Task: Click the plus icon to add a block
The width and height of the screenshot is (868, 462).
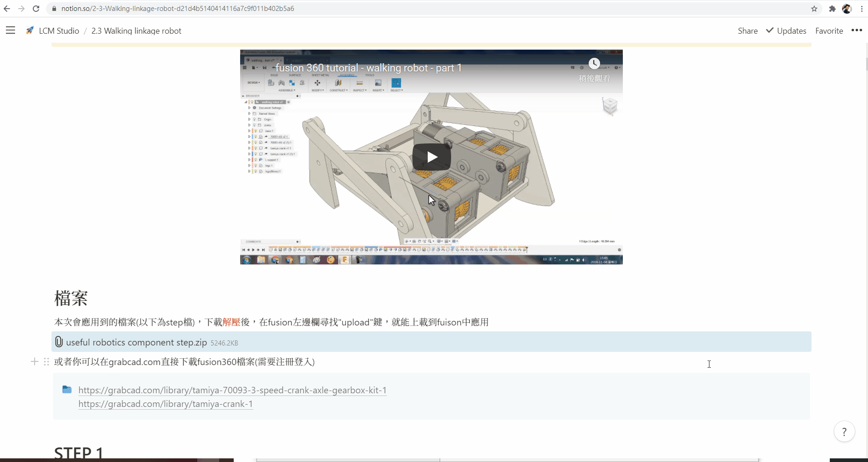Action: pyautogui.click(x=35, y=362)
